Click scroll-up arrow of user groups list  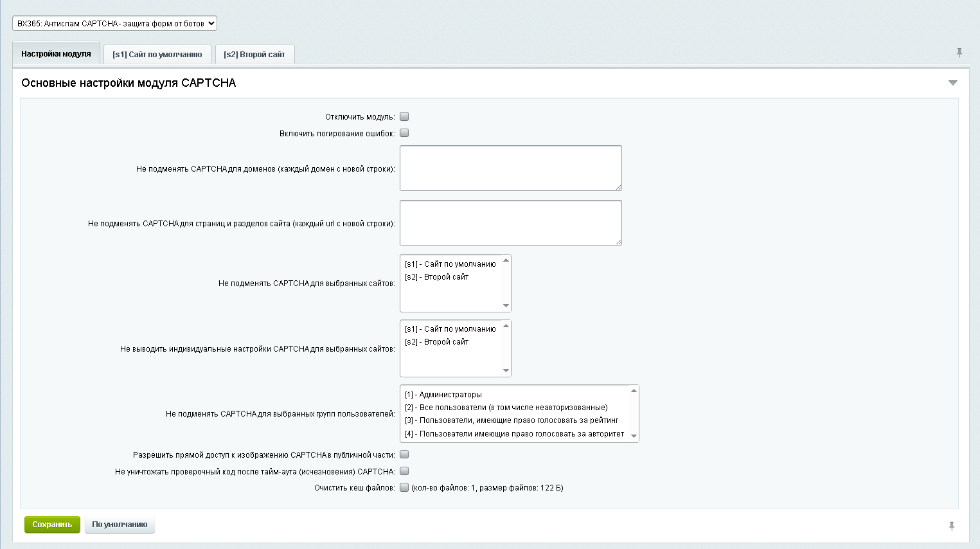pyautogui.click(x=634, y=391)
